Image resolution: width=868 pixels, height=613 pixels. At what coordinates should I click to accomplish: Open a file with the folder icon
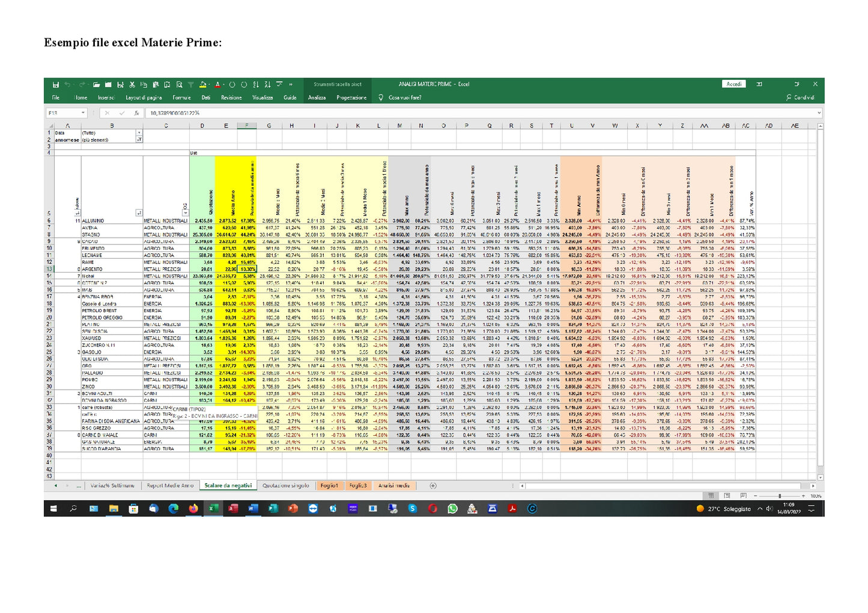[97, 85]
